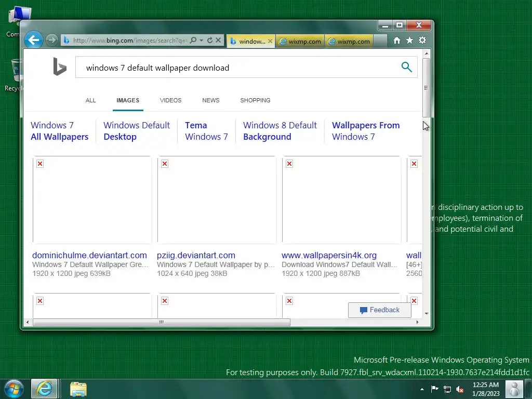The width and height of the screenshot is (532, 399).
Task: Click the Bing search box text field
Action: [237, 68]
